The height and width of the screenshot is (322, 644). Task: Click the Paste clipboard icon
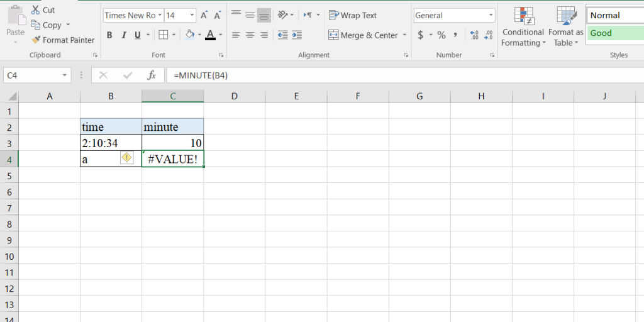point(16,15)
